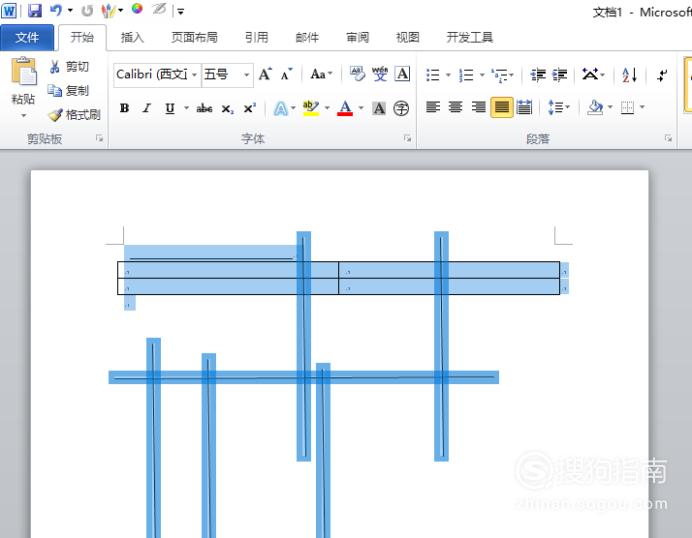Viewport: 692px width, 538px height.
Task: Open underline style dropdown arrow
Action: coord(186,108)
